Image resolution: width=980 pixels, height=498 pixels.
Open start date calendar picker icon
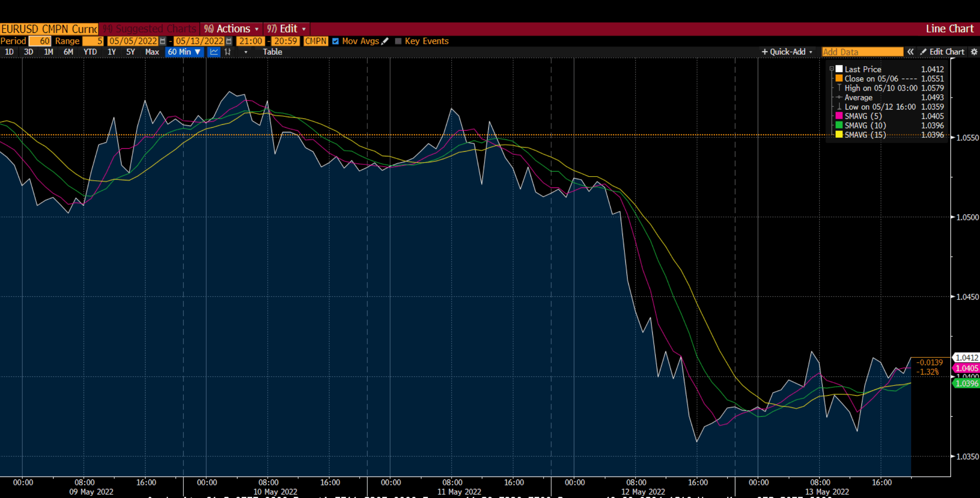click(x=162, y=41)
